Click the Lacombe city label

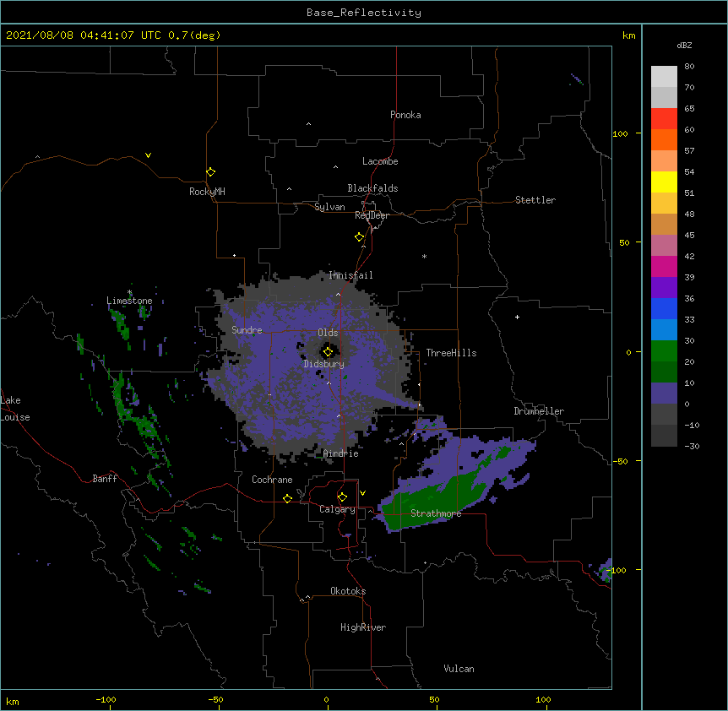(380, 161)
